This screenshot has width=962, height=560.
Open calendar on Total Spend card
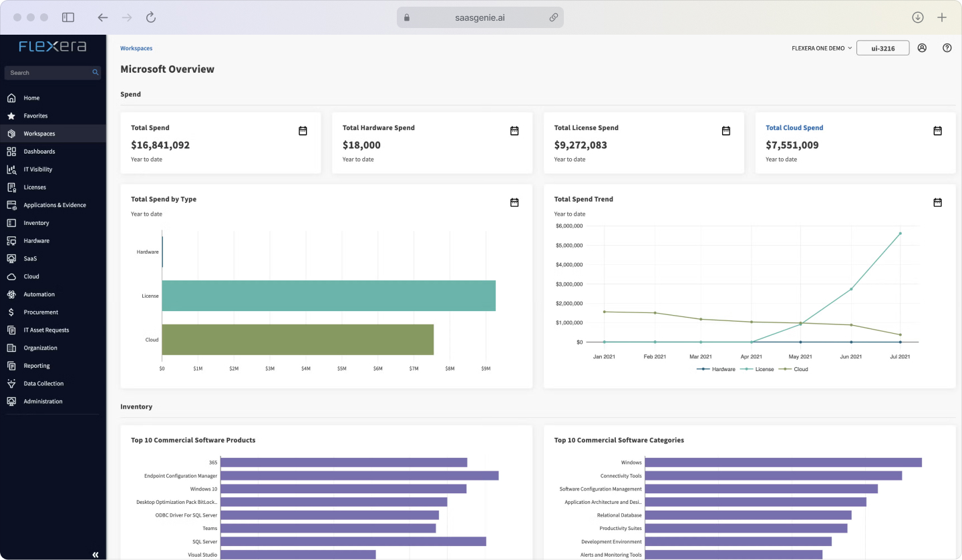[303, 131]
